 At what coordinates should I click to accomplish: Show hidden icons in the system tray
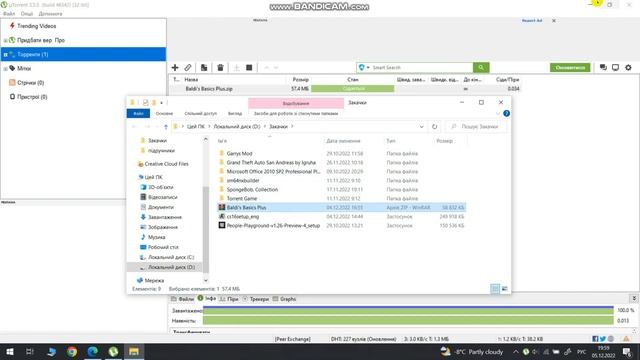click(516, 351)
